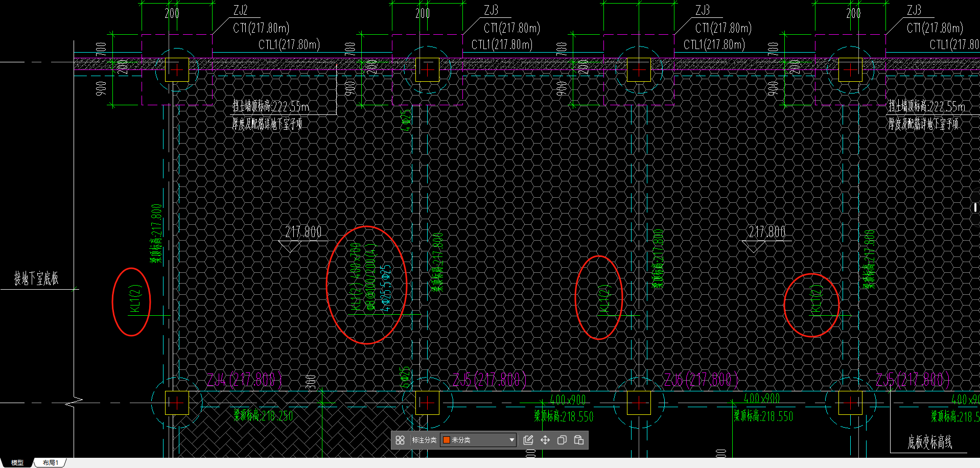The height and width of the screenshot is (468, 980).
Task: Switch to the 模型 tab
Action: [17, 462]
